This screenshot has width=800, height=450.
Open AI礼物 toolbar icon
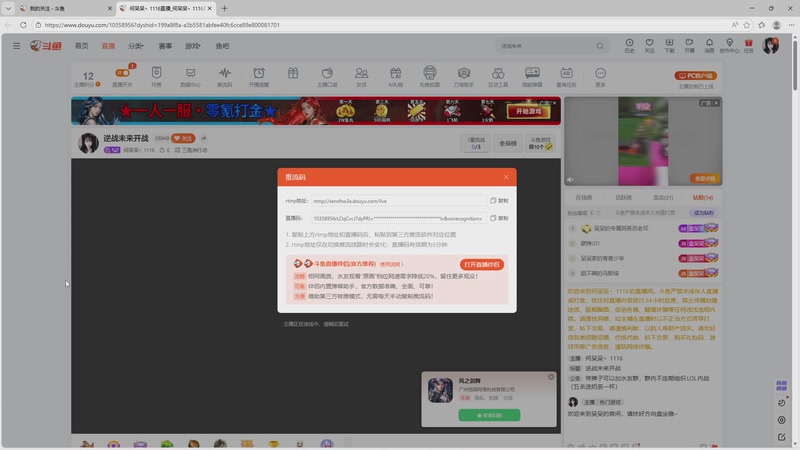coord(395,76)
